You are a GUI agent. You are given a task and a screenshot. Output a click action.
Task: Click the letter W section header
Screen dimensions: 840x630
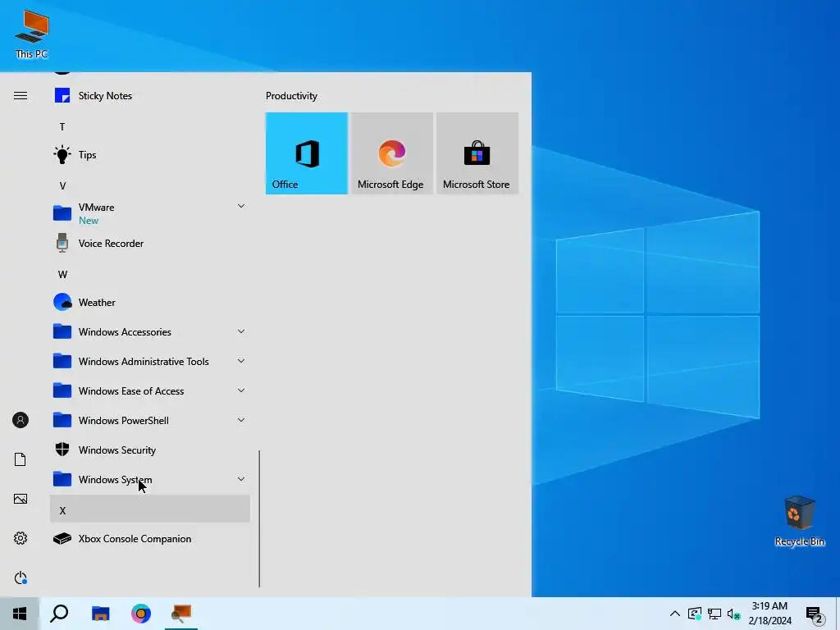point(150,274)
